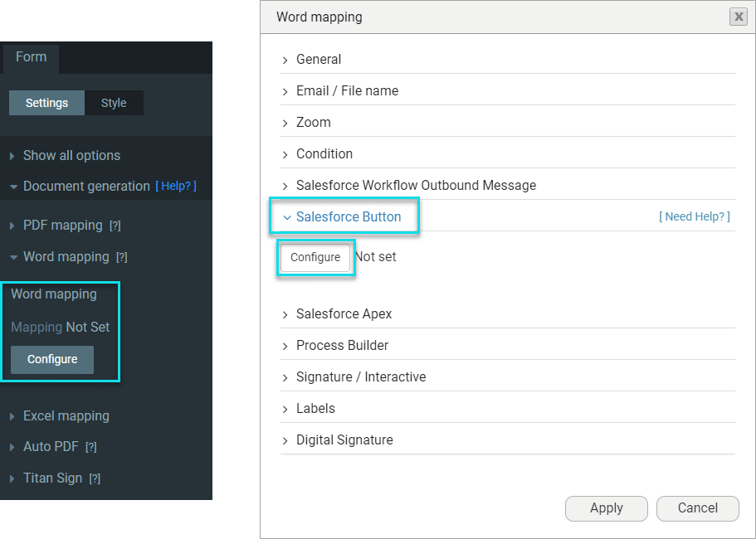Collapse the Document generation group
The width and height of the screenshot is (756, 539).
(85, 187)
